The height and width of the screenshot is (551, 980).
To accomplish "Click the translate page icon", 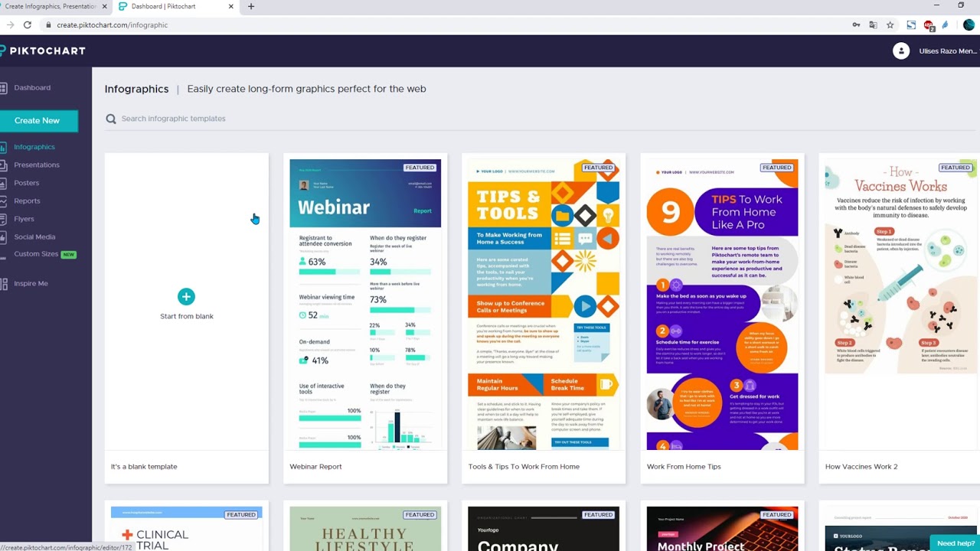I will point(873,25).
